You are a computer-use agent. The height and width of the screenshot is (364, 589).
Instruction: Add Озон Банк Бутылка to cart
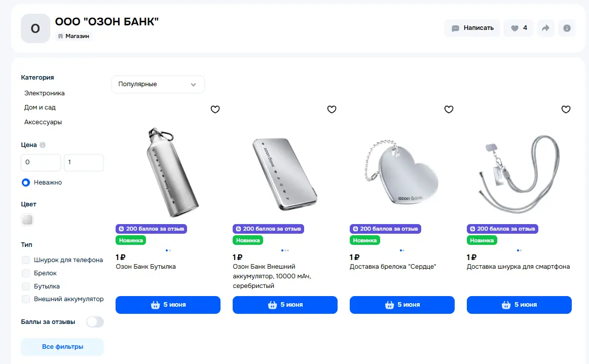click(x=168, y=305)
